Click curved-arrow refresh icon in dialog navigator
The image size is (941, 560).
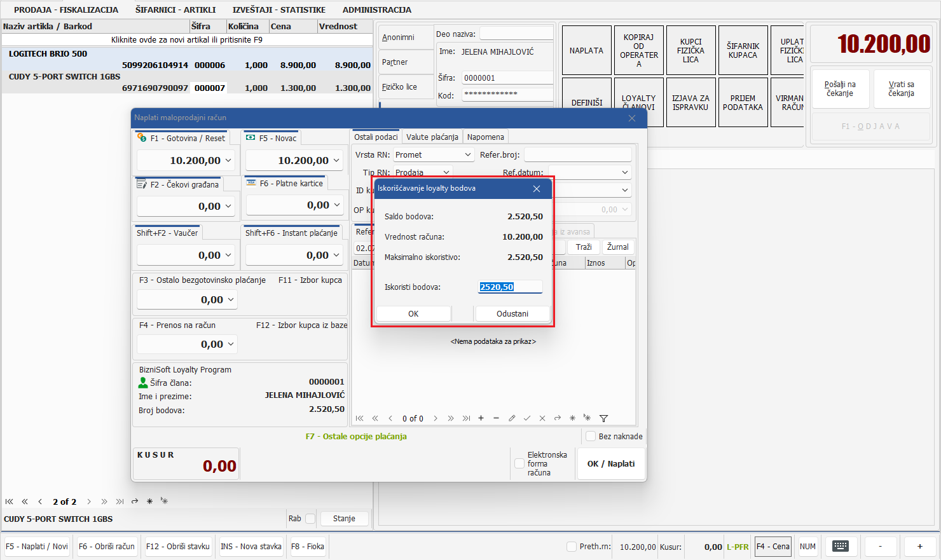tap(558, 418)
